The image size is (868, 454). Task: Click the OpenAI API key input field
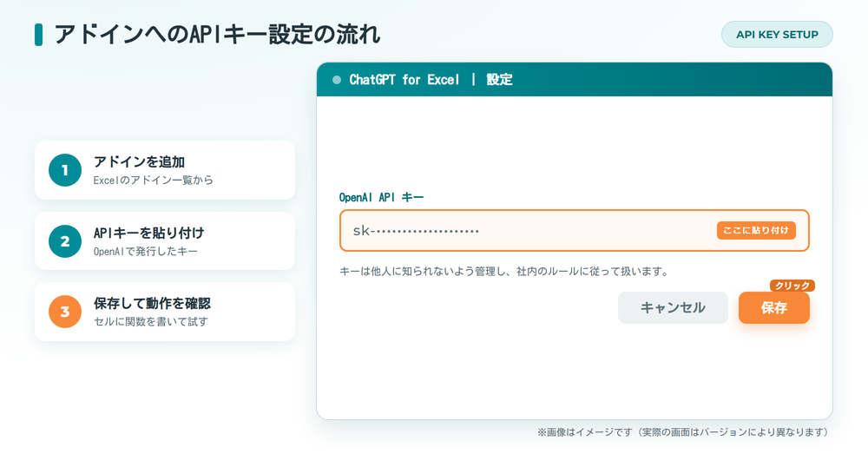point(574,230)
